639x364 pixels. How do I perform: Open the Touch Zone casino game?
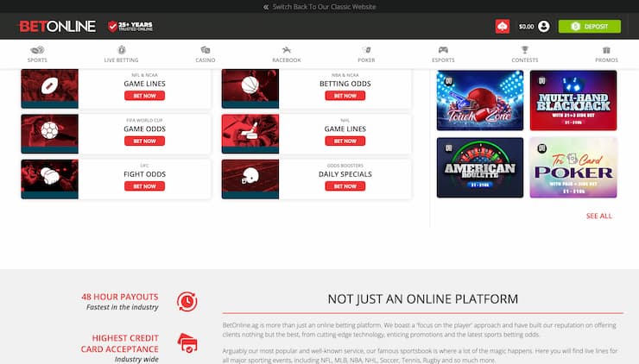click(x=480, y=101)
